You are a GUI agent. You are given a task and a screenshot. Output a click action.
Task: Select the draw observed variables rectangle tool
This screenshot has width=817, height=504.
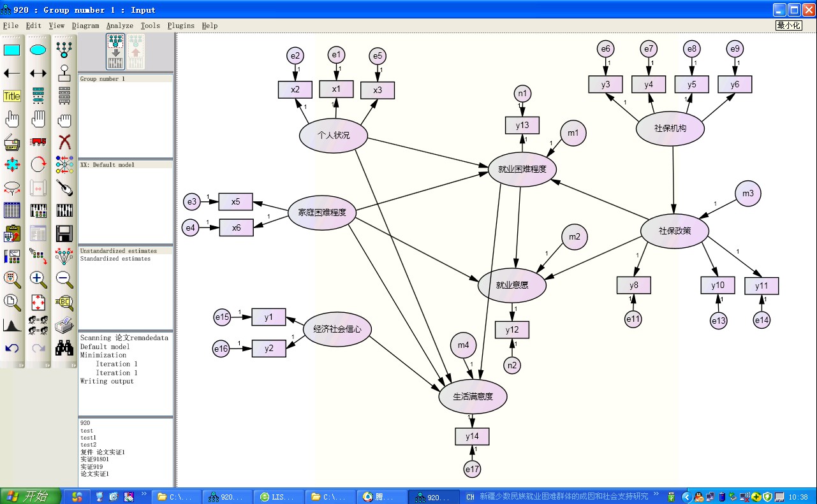[12, 50]
